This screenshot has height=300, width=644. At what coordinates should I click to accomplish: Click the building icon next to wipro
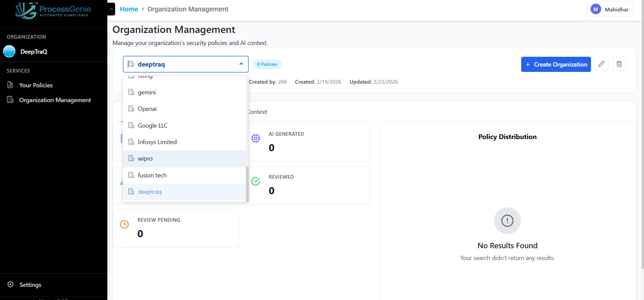coord(131,158)
